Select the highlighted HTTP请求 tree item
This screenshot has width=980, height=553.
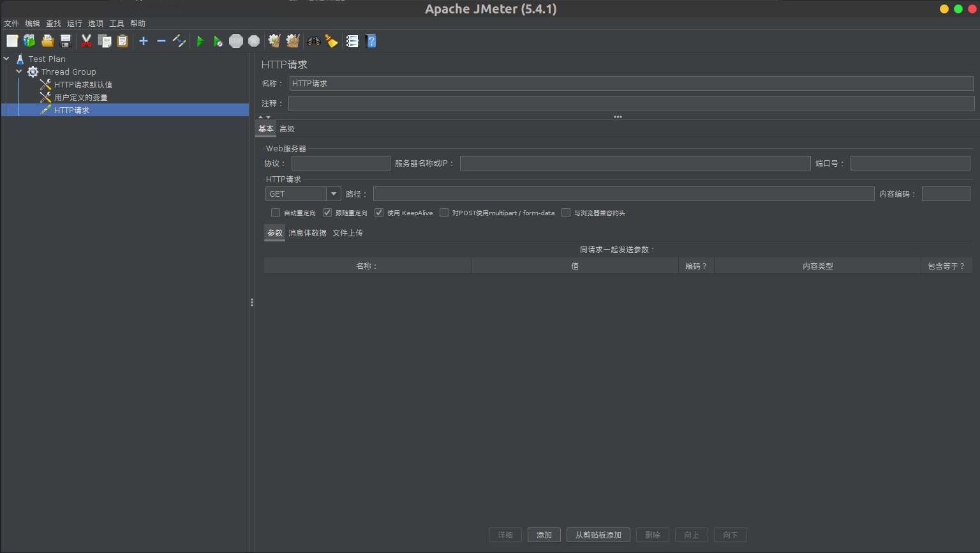[125, 110]
